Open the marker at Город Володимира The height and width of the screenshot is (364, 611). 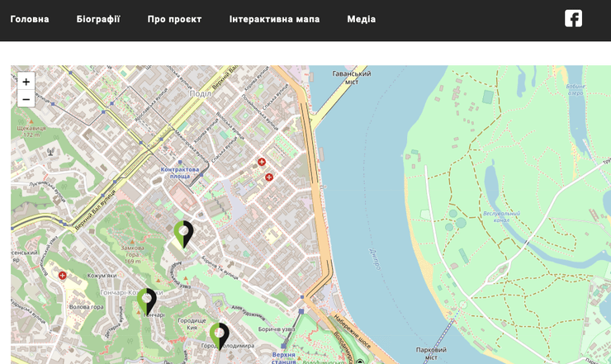pyautogui.click(x=219, y=334)
